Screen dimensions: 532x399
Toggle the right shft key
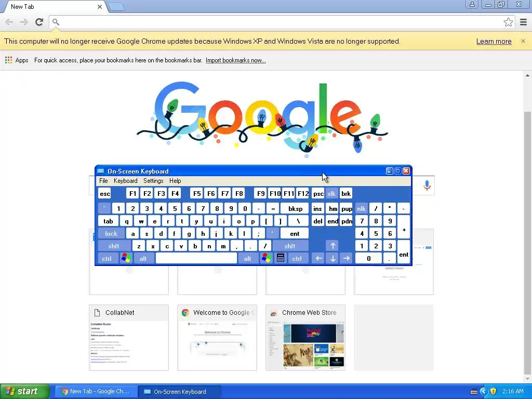click(290, 246)
